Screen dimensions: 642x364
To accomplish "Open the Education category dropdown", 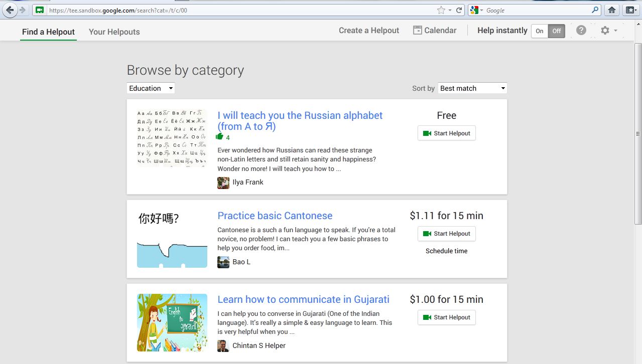I will (151, 88).
